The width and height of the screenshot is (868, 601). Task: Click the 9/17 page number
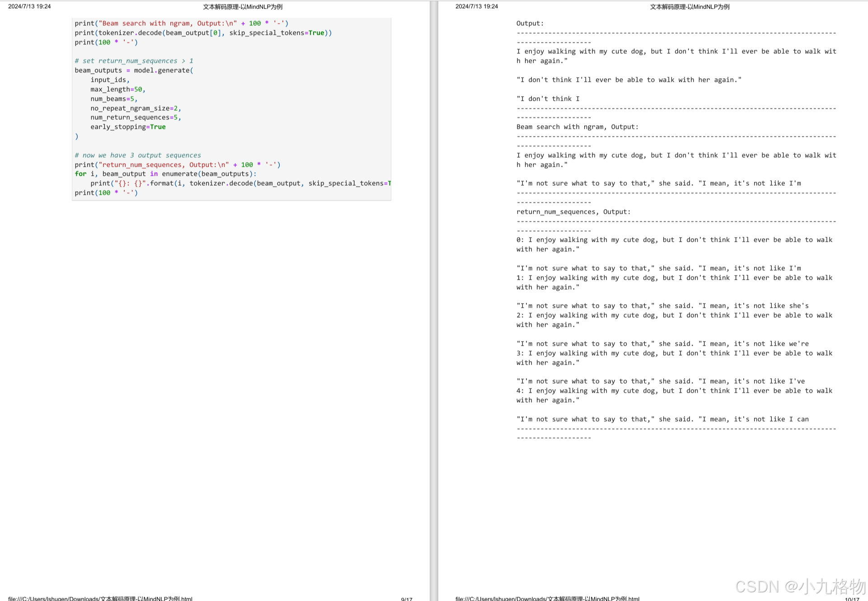click(406, 599)
